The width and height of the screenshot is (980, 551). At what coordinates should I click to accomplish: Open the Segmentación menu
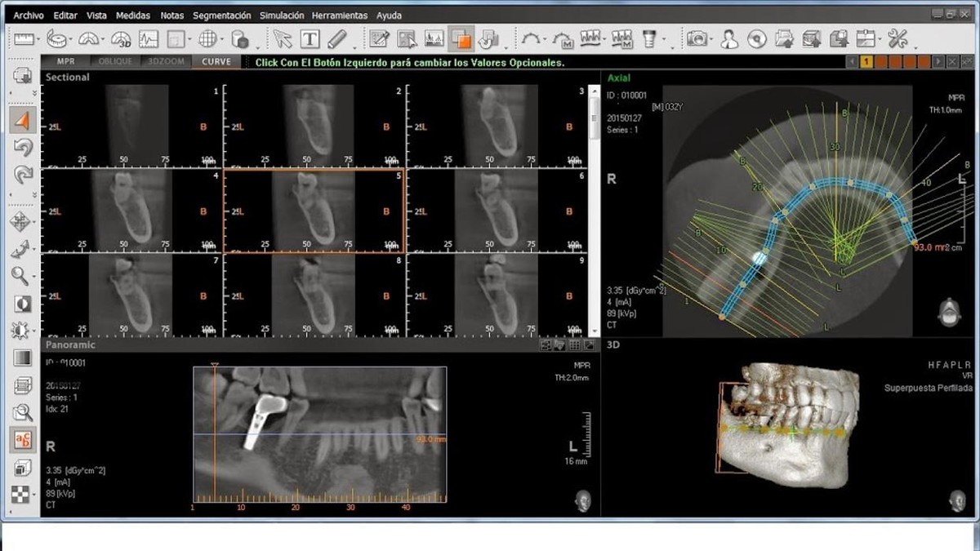tap(222, 16)
